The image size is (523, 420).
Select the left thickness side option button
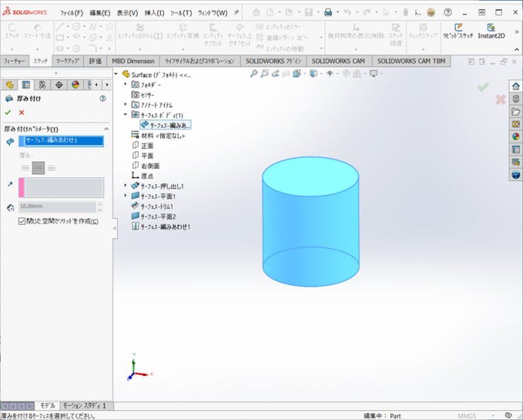tap(25, 168)
